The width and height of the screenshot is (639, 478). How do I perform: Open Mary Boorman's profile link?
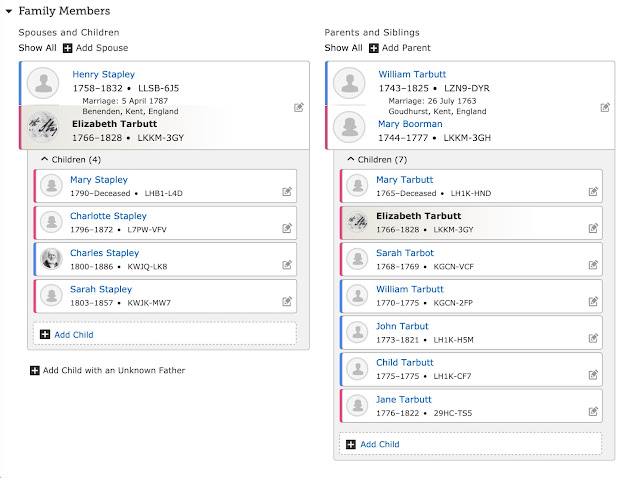(411, 124)
